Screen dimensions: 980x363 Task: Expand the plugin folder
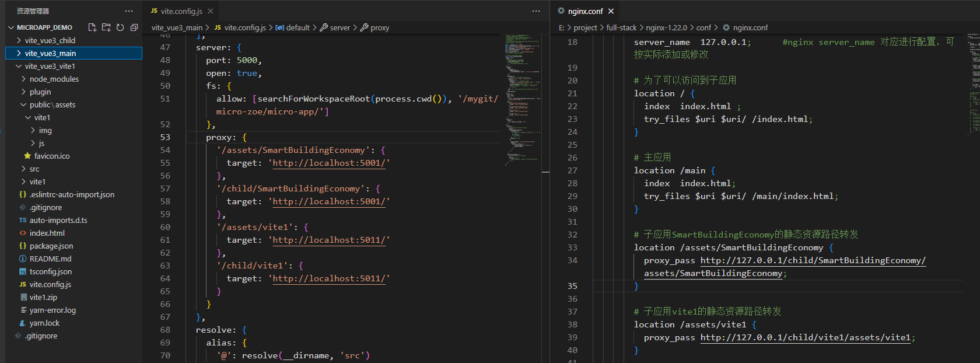(x=23, y=92)
